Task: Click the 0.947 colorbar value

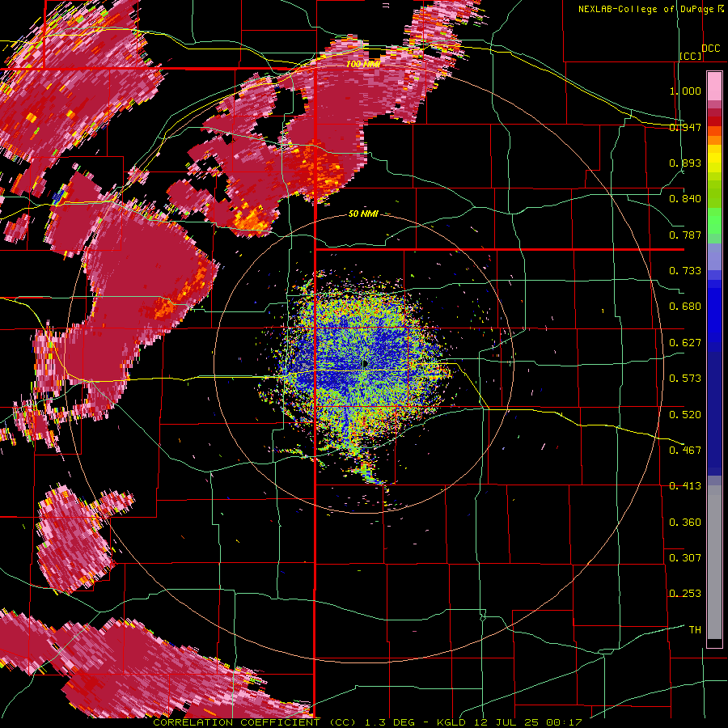Action: (x=685, y=127)
